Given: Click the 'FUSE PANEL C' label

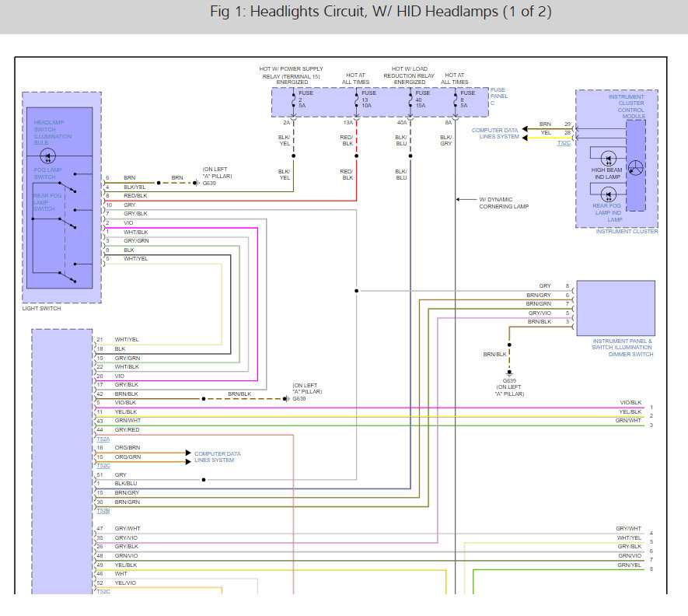Looking at the screenshot, I should (x=499, y=96).
